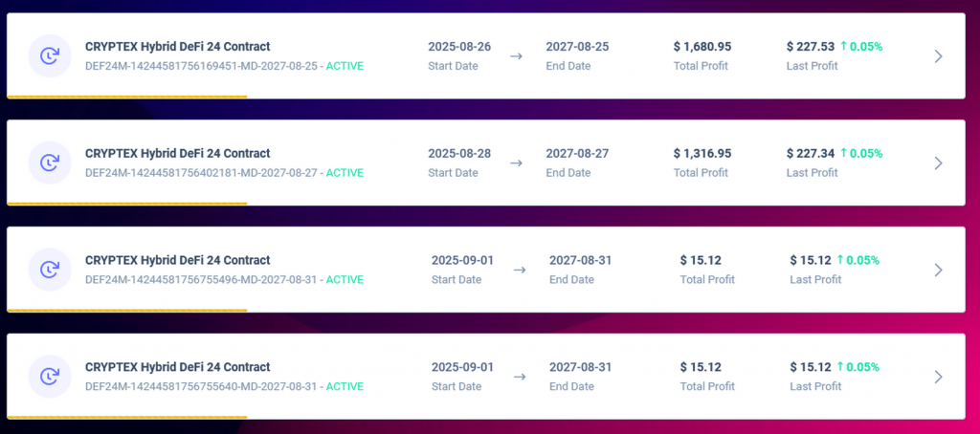Click the 2027-08-25 end date
The image size is (980, 434).
coord(577,46)
